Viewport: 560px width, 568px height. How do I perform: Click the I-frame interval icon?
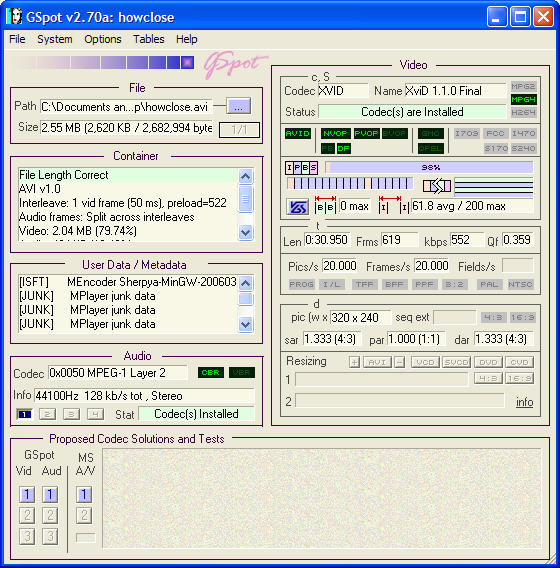click(393, 205)
